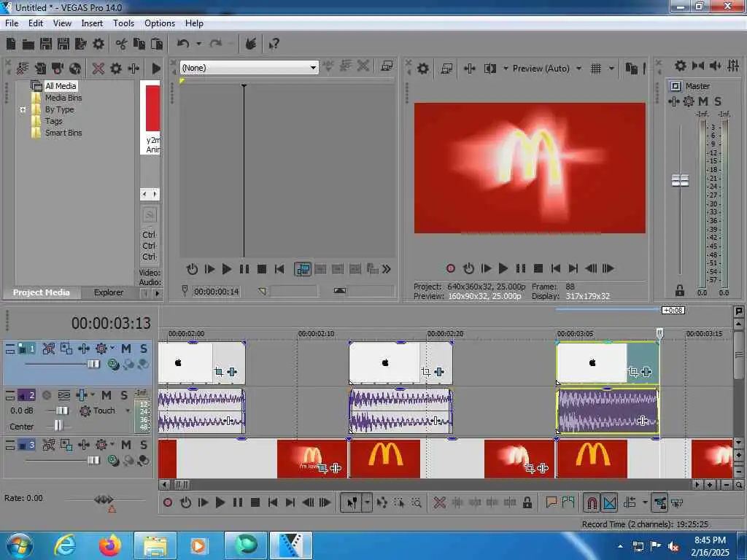Mute audio track 2

click(x=107, y=395)
